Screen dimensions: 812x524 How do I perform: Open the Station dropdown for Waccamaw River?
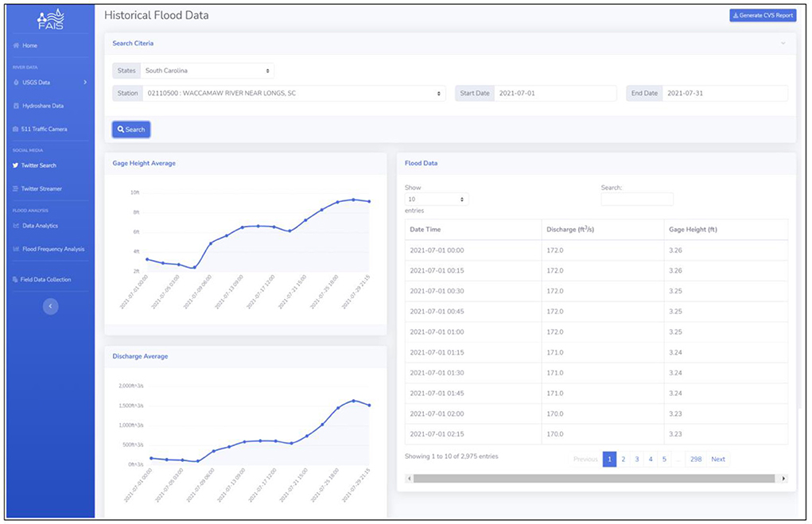point(294,93)
